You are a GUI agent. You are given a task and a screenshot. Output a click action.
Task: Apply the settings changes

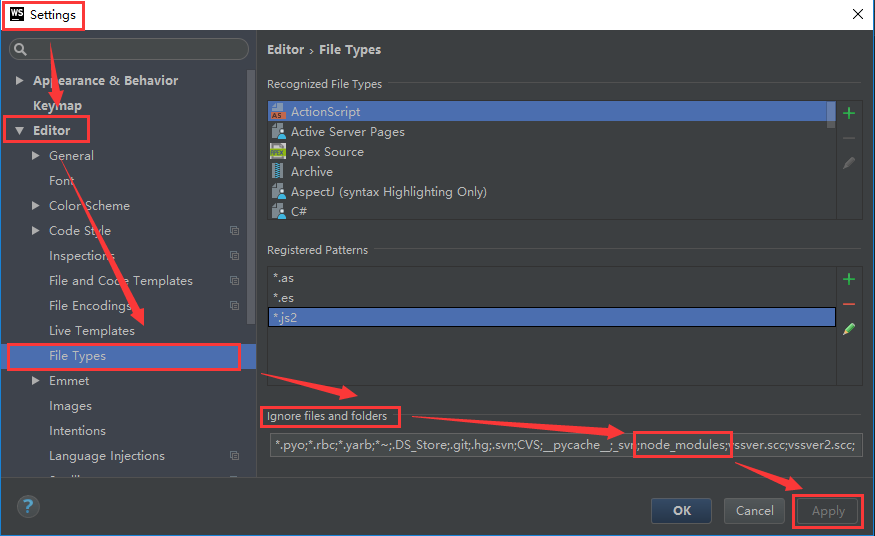[828, 511]
